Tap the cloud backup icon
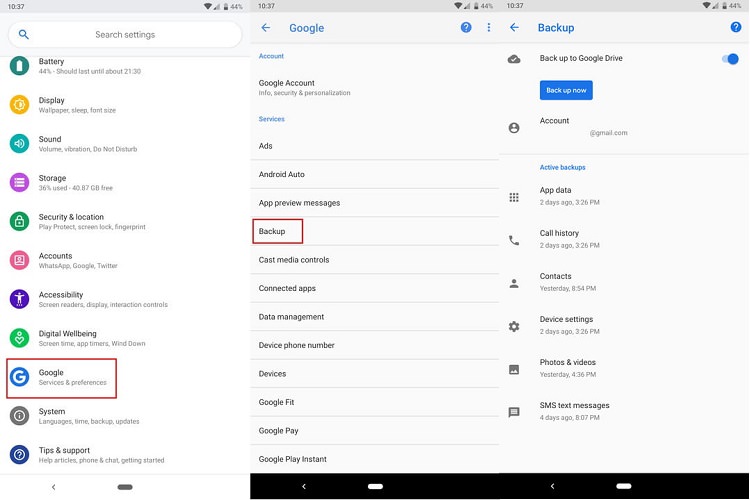 click(x=514, y=59)
